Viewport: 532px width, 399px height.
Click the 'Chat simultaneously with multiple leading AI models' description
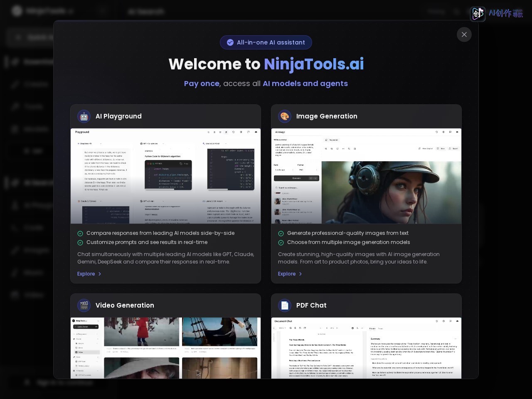pos(166,258)
